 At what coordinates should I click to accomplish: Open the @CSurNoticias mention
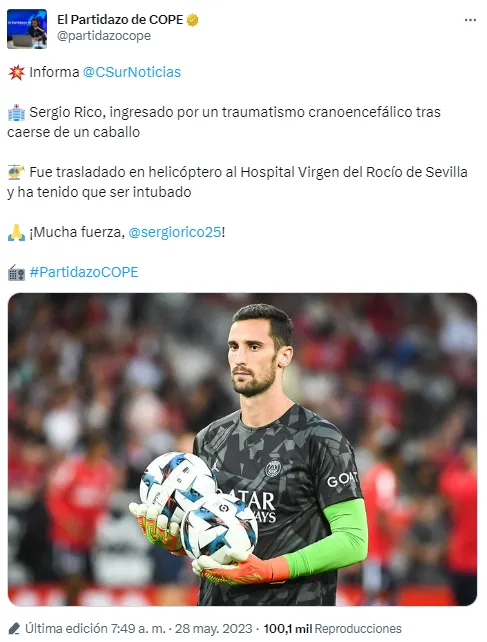(131, 72)
